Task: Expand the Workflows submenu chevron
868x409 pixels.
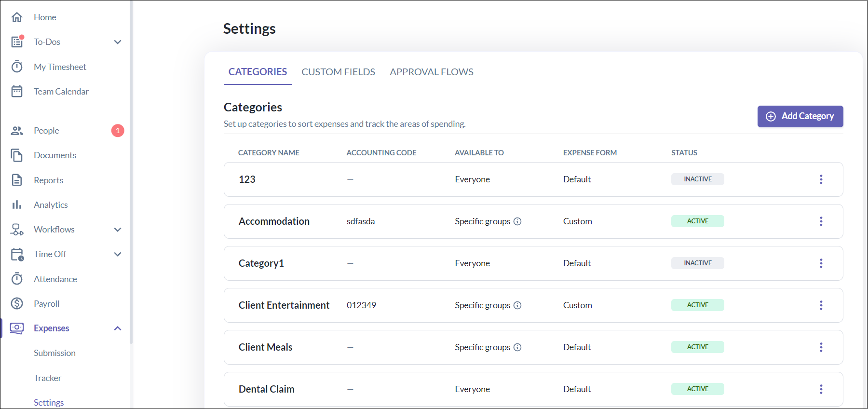Action: tap(118, 230)
